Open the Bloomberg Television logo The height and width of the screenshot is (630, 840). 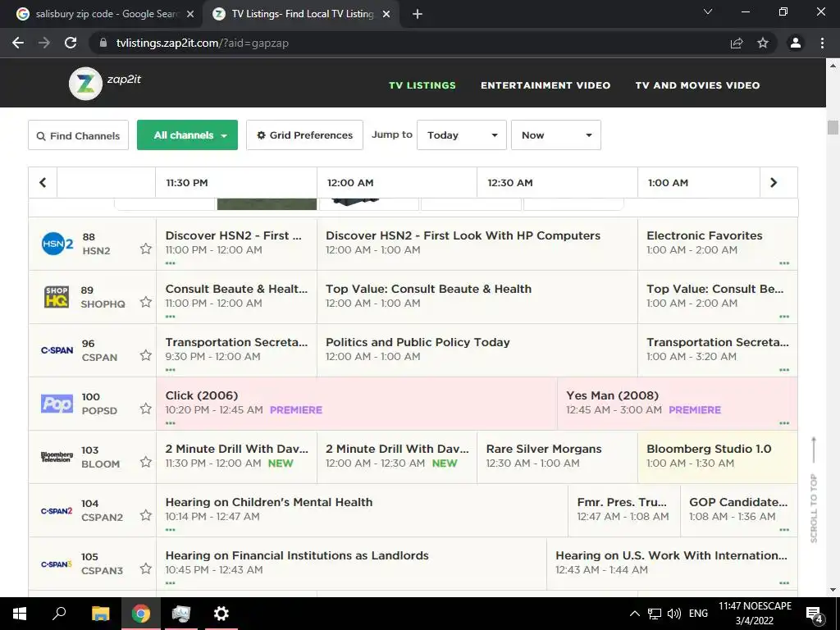click(x=57, y=457)
